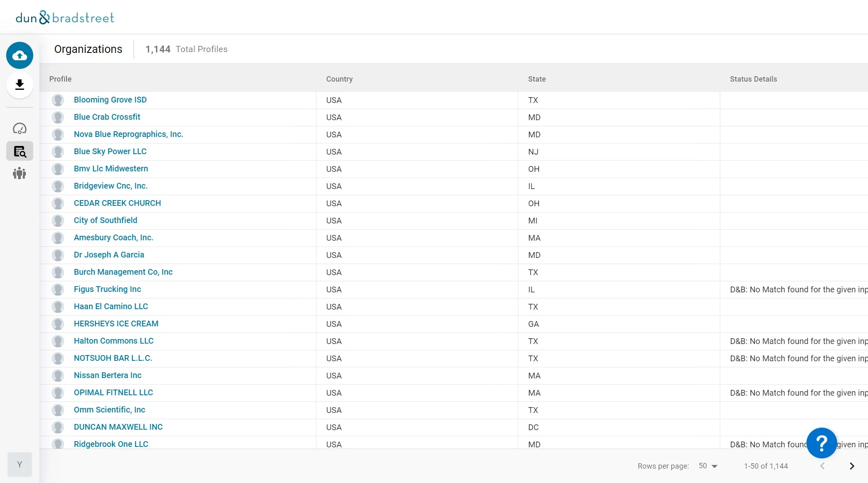The image size is (868, 483).
Task: Open NOTSUOH BAR L.L.C. profile
Action: click(x=113, y=358)
